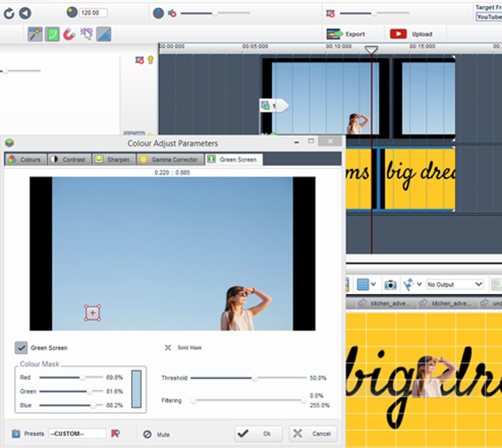Switch to the Sharpen tab
This screenshot has height=448, width=502.
[x=114, y=160]
